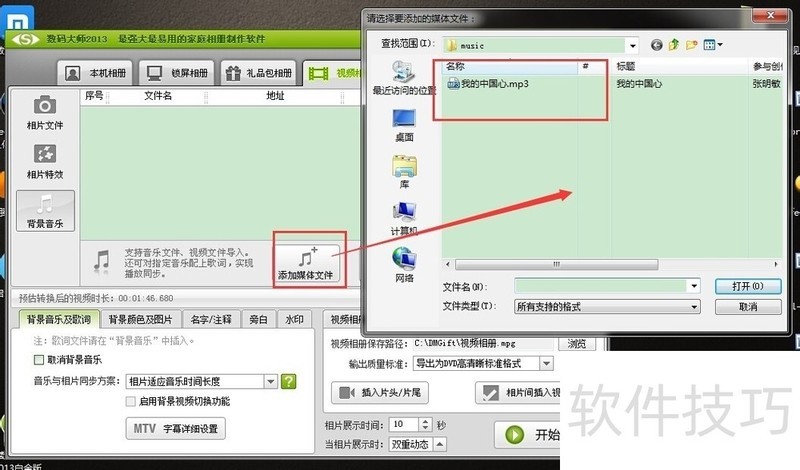Expand the 查找范围 music folder dropdown
The image size is (800, 470).
633,45
